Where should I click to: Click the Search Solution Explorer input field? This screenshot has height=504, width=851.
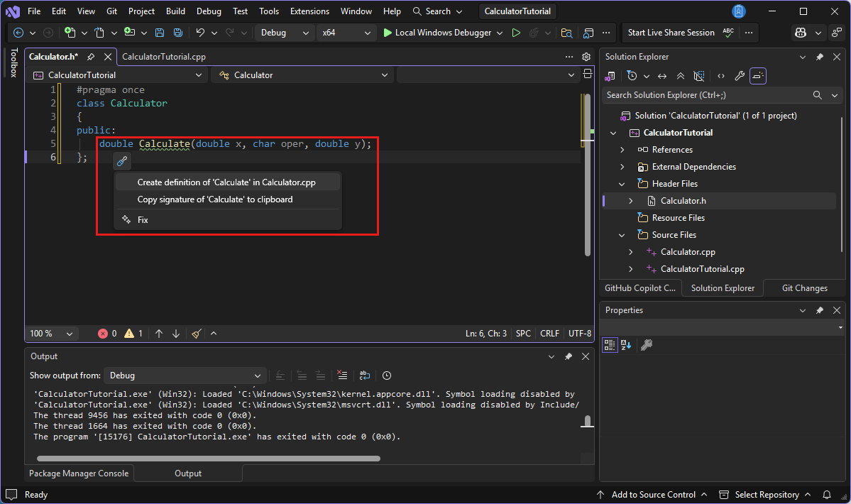click(707, 95)
